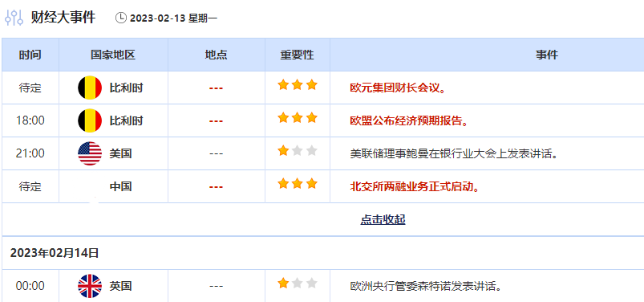This screenshot has width=644, height=302.
Task: Click the Belgium flag in the 欧元集团财长会议 row
Action: pyautogui.click(x=90, y=88)
